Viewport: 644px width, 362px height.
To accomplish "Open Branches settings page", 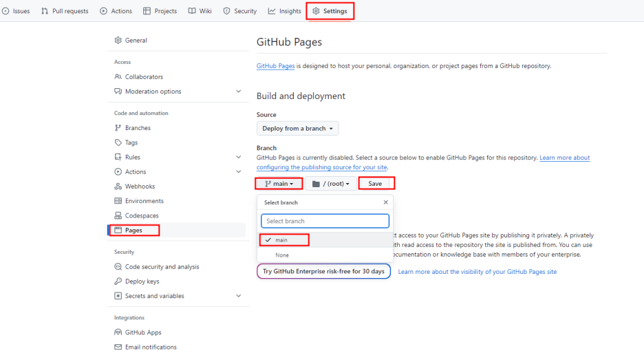I will click(178, 128).
